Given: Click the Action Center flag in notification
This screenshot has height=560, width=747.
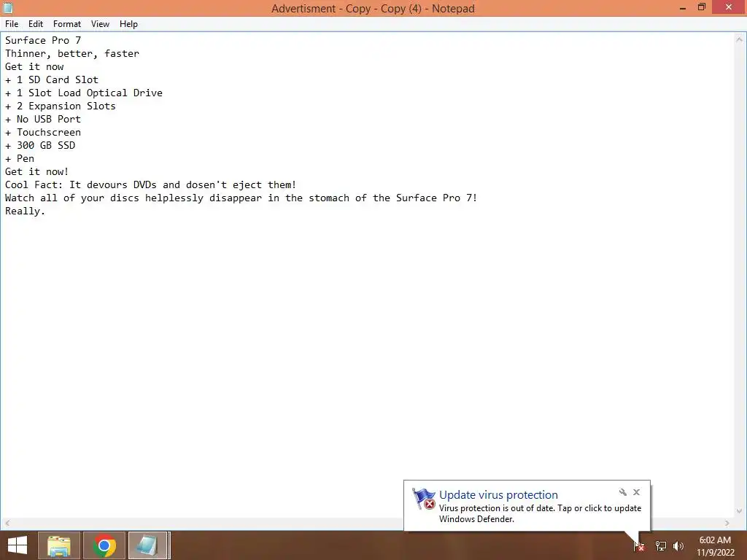Looking at the screenshot, I should coord(424,499).
